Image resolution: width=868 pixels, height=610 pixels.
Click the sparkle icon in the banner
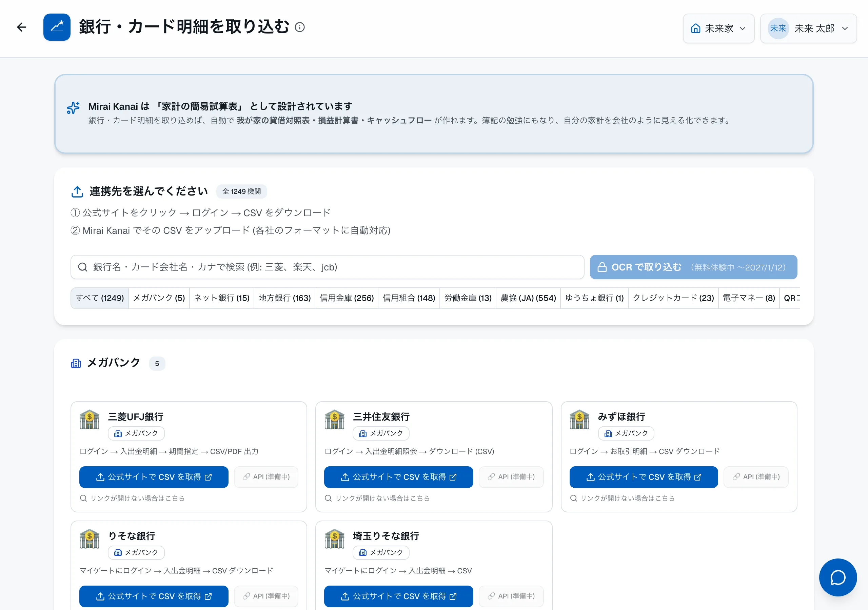tap(73, 107)
